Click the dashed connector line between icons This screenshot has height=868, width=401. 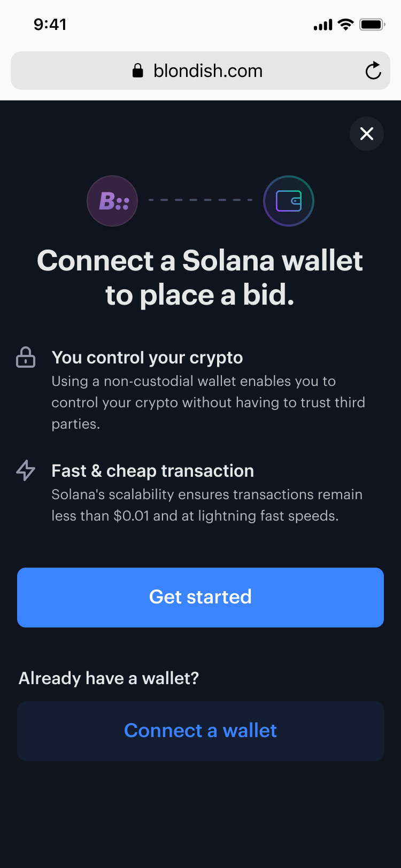point(200,200)
